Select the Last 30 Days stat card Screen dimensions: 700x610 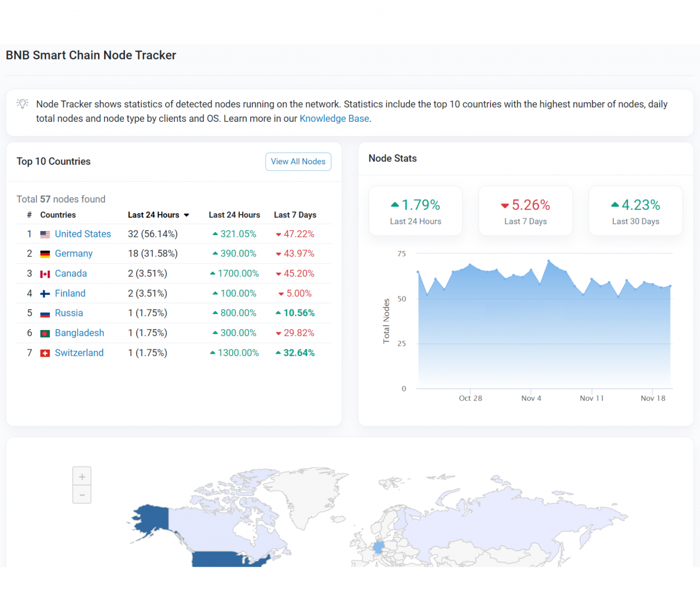636,210
